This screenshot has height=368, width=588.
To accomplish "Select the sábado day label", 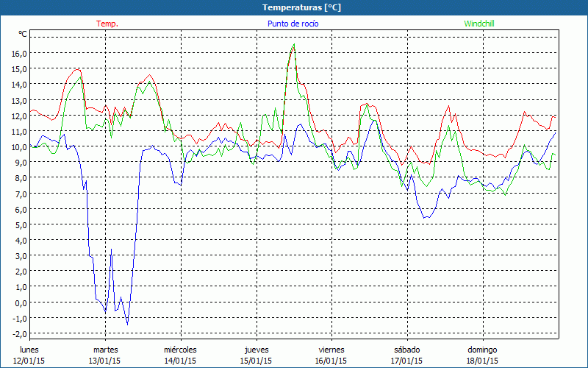I will [407, 350].
